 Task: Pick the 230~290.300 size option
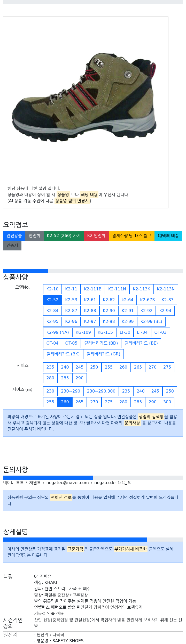[101, 391]
